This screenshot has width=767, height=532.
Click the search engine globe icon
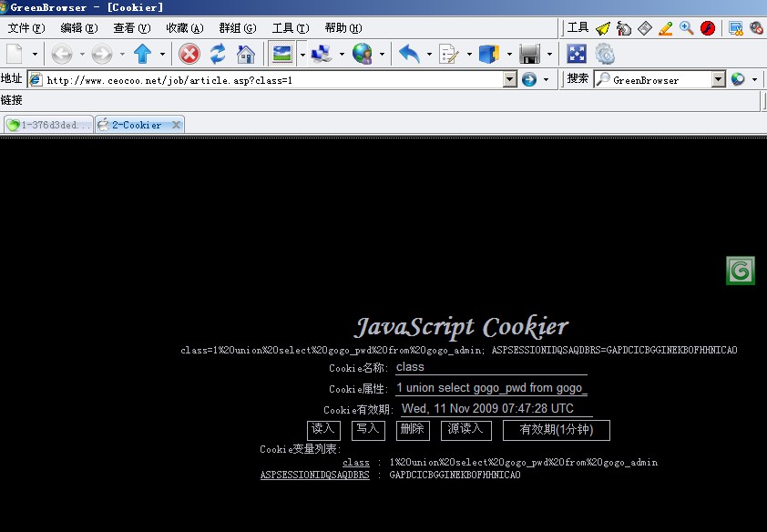point(738,79)
